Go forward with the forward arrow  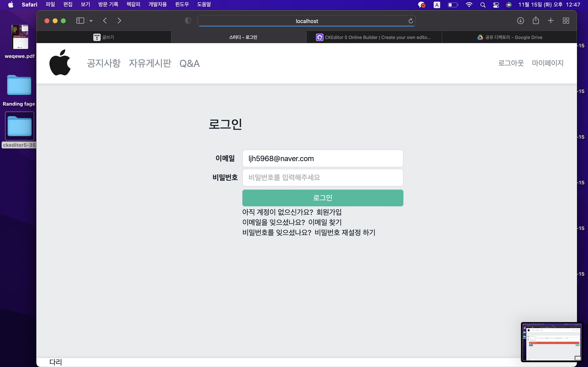(119, 21)
